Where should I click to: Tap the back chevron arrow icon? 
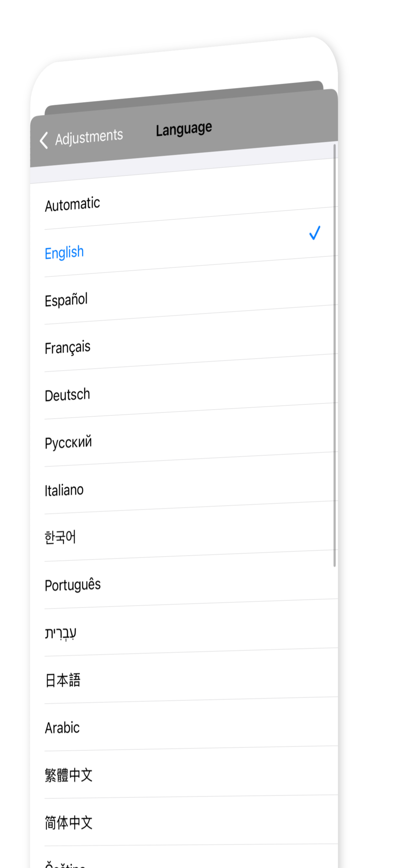(44, 140)
